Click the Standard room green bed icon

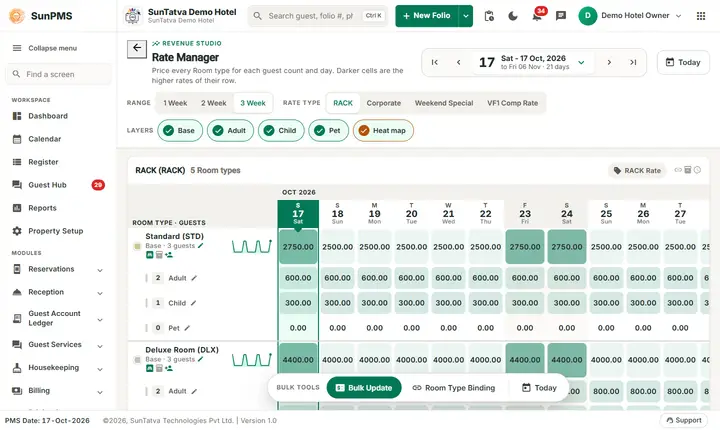(150, 255)
